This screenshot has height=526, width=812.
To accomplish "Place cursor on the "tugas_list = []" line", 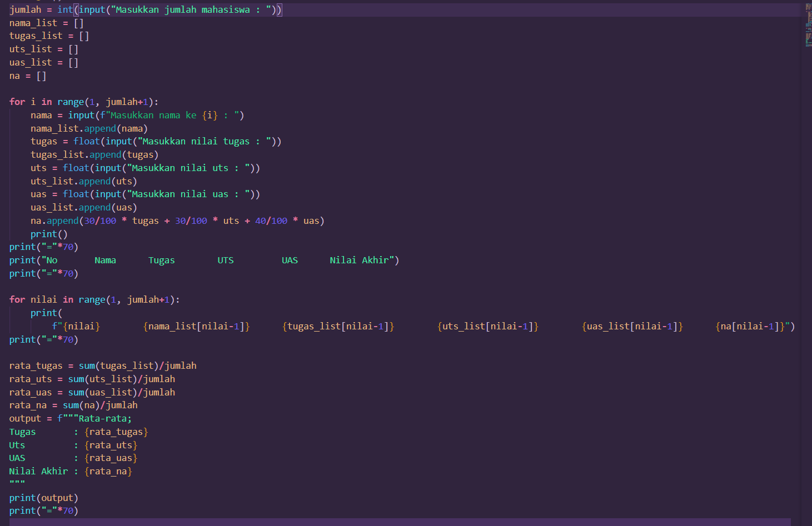I will tap(49, 36).
